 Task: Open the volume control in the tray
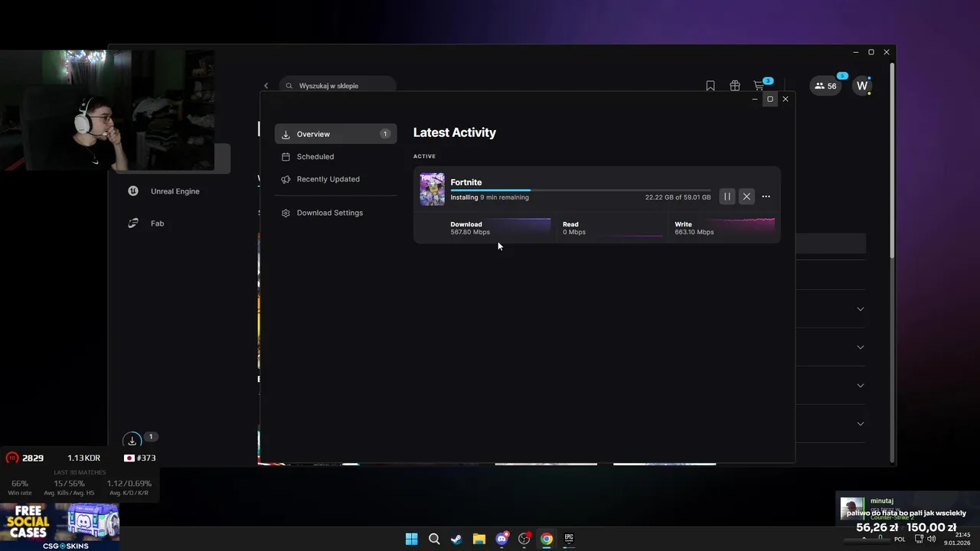coord(932,539)
